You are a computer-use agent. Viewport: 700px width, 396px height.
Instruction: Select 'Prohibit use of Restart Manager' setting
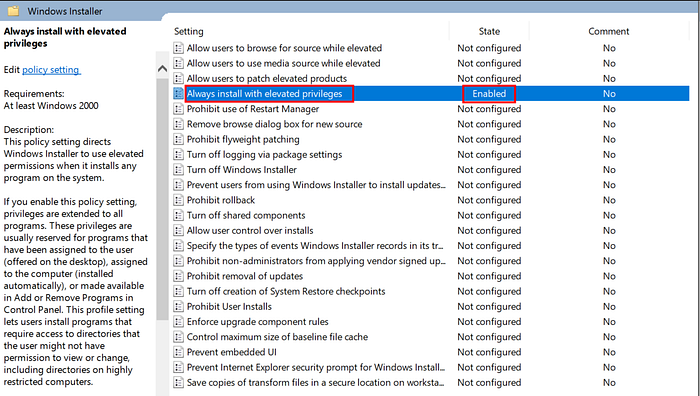(253, 108)
